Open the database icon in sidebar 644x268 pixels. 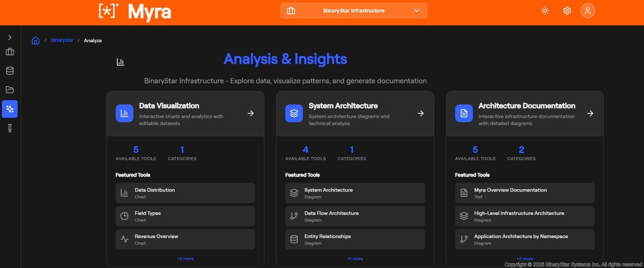click(10, 71)
